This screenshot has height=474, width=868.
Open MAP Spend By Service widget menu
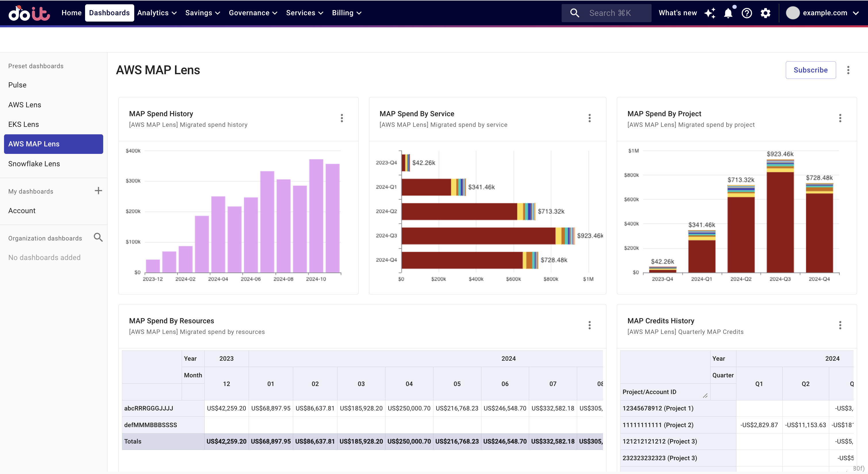point(589,118)
